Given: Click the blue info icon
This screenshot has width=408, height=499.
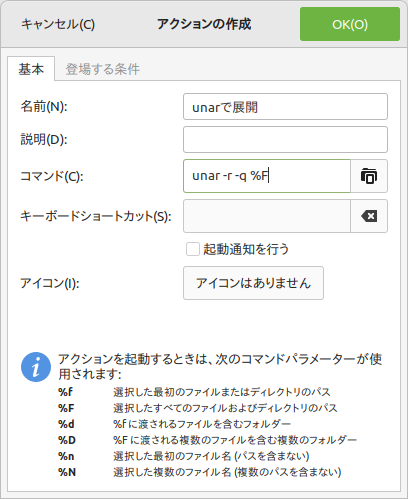Looking at the screenshot, I should point(36,367).
